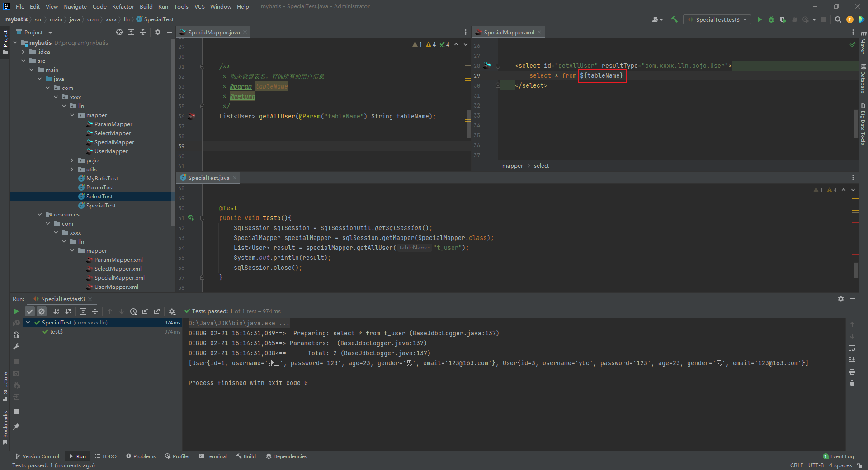Toggle Show Passed tests checkmark button
This screenshot has height=470, width=868.
(x=30, y=311)
